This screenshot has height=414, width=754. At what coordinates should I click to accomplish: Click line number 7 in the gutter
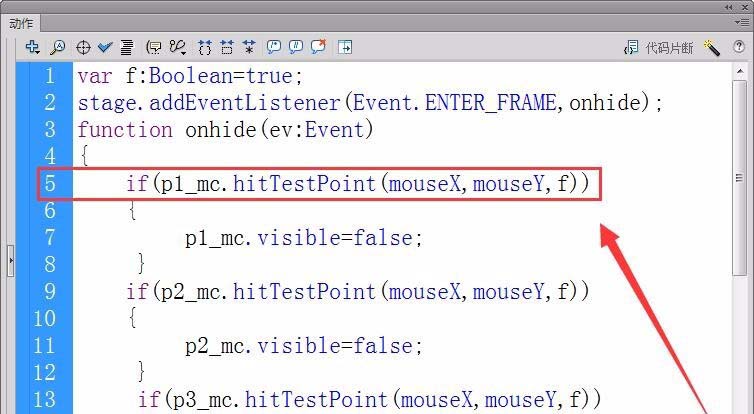(x=50, y=238)
